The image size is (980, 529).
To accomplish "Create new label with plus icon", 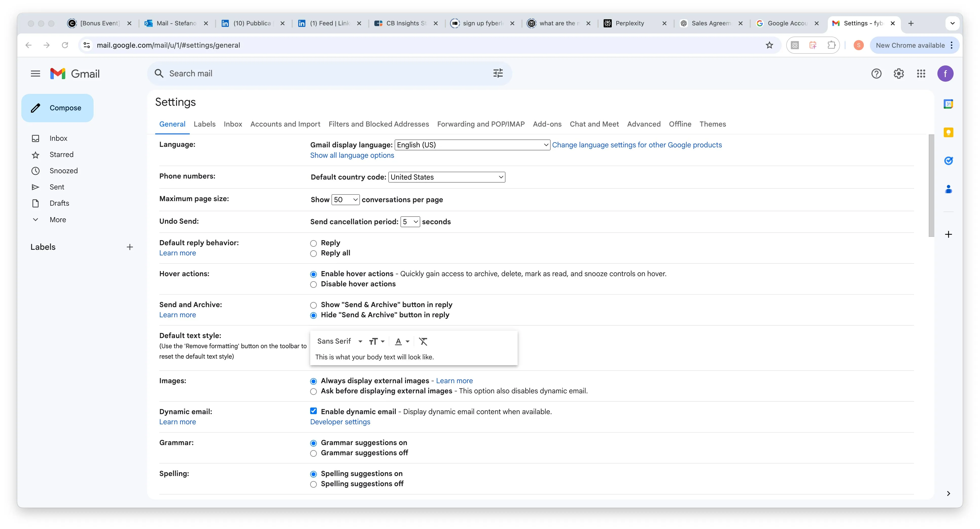I will (x=130, y=247).
